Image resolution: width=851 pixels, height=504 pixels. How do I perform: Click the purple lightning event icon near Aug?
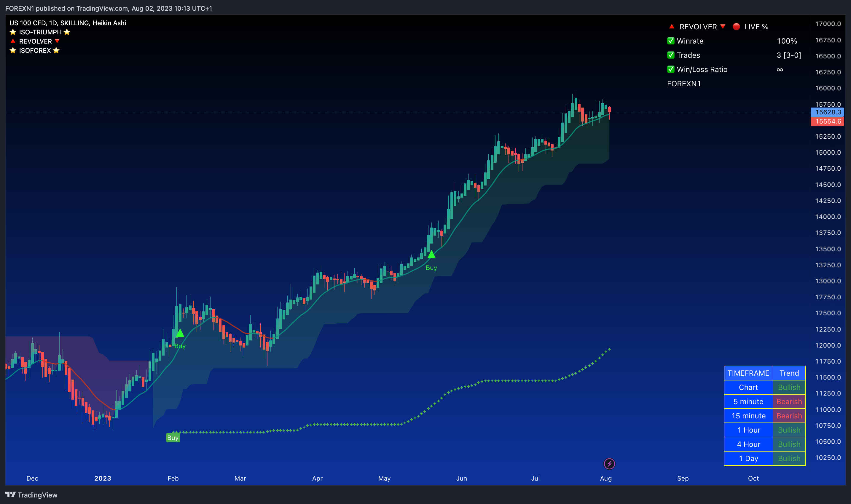[x=609, y=464]
